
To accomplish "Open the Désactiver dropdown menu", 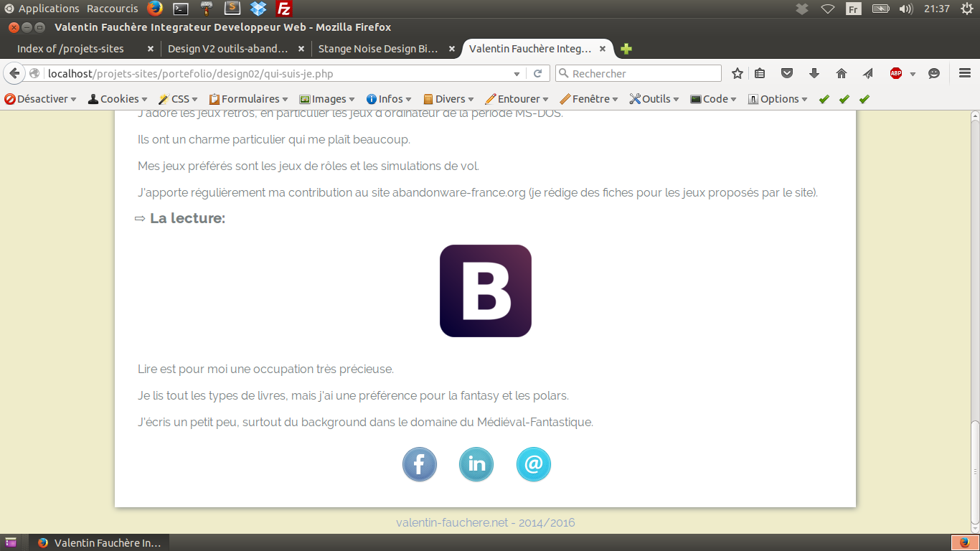I will [x=41, y=99].
